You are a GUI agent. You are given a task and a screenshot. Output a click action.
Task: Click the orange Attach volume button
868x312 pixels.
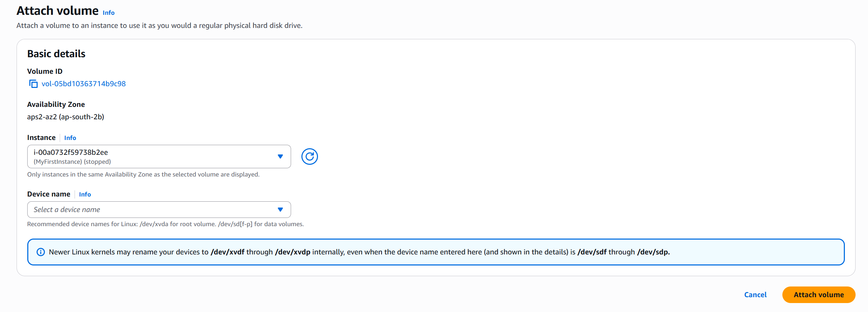(818, 295)
